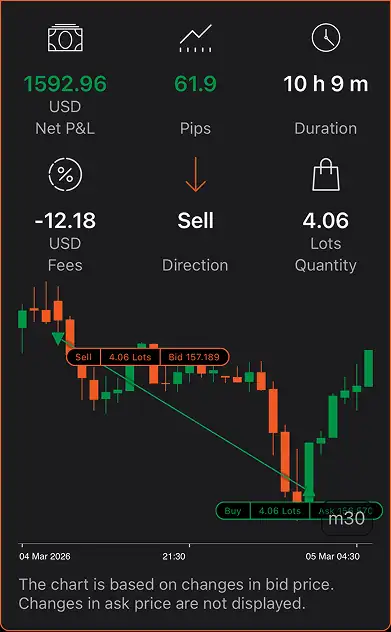This screenshot has height=632, width=391.
Task: Click the green sell entry triangle marker
Action: tap(58, 338)
